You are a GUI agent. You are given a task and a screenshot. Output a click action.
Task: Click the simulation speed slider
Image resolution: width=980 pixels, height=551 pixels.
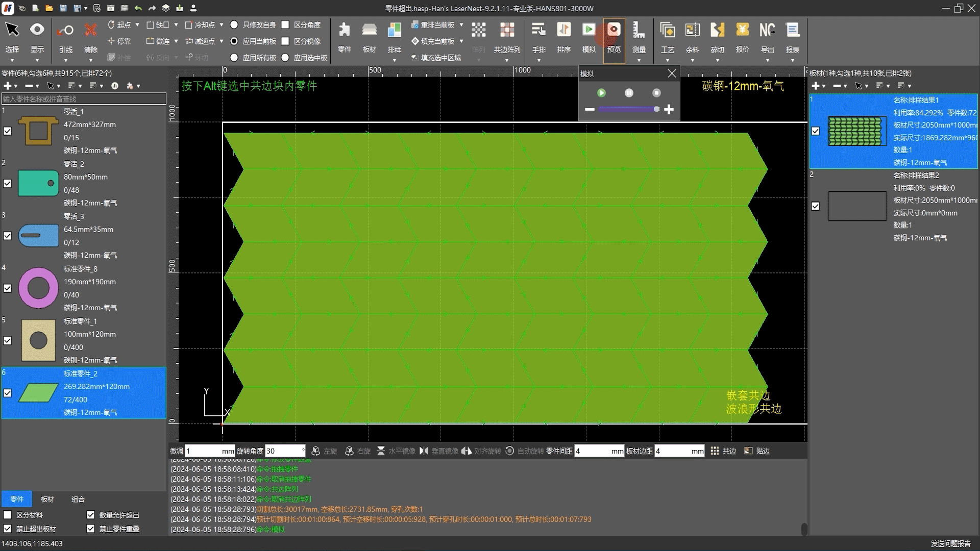(628, 109)
